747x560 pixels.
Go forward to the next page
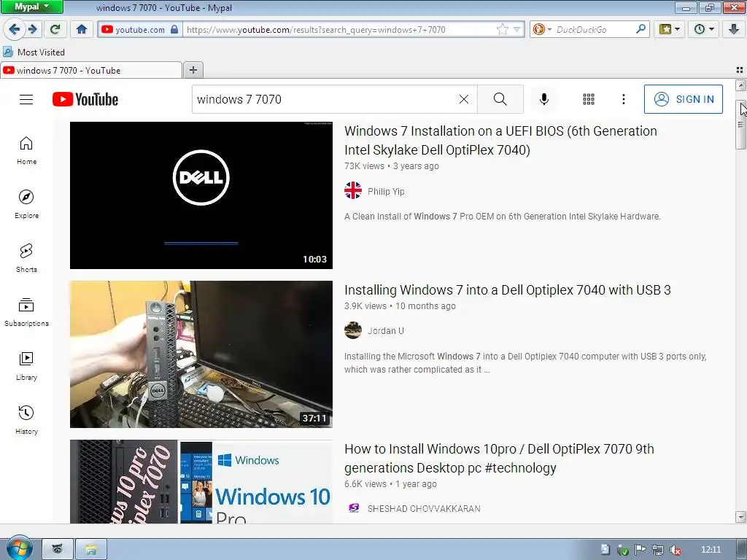coord(32,29)
